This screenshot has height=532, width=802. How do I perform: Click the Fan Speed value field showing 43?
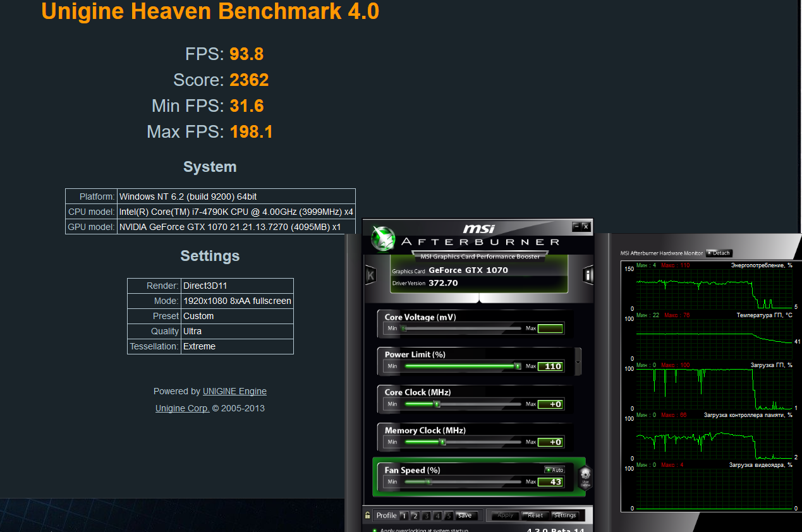[x=550, y=482]
